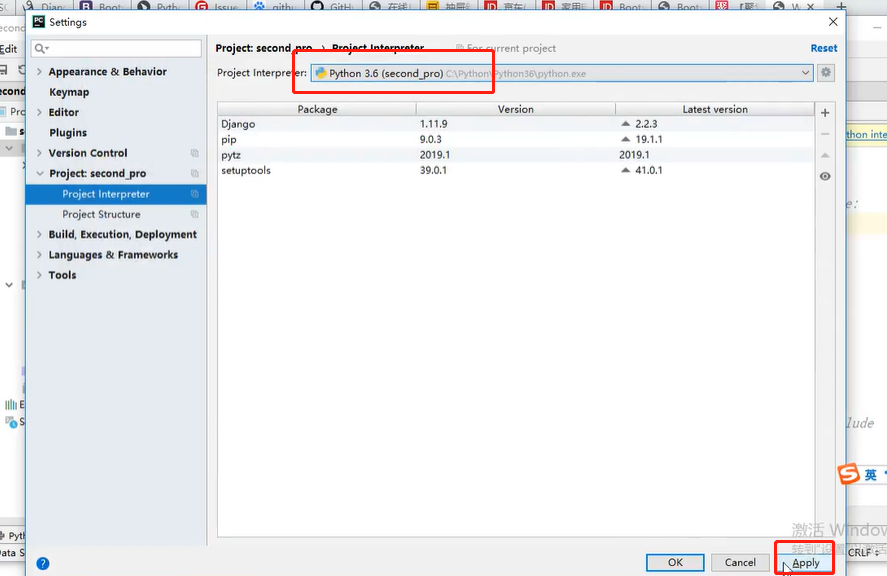Image resolution: width=887 pixels, height=576 pixels.
Task: Select the Django package row
Action: [x=515, y=123]
